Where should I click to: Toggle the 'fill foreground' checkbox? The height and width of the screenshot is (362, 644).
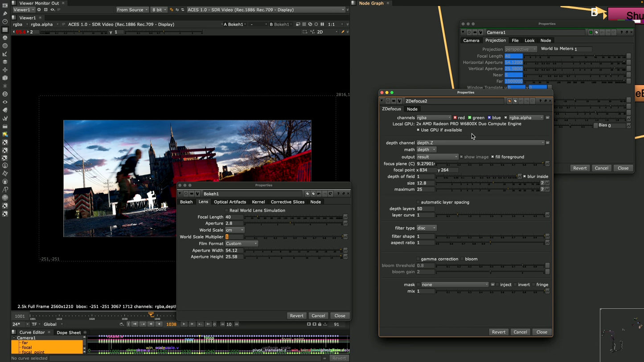[x=492, y=157]
